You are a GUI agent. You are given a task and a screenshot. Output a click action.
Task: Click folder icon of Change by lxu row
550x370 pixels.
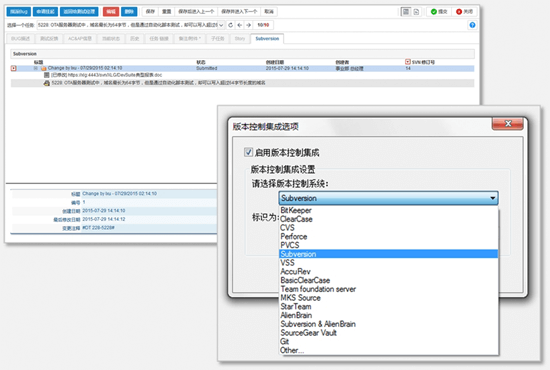[43, 68]
